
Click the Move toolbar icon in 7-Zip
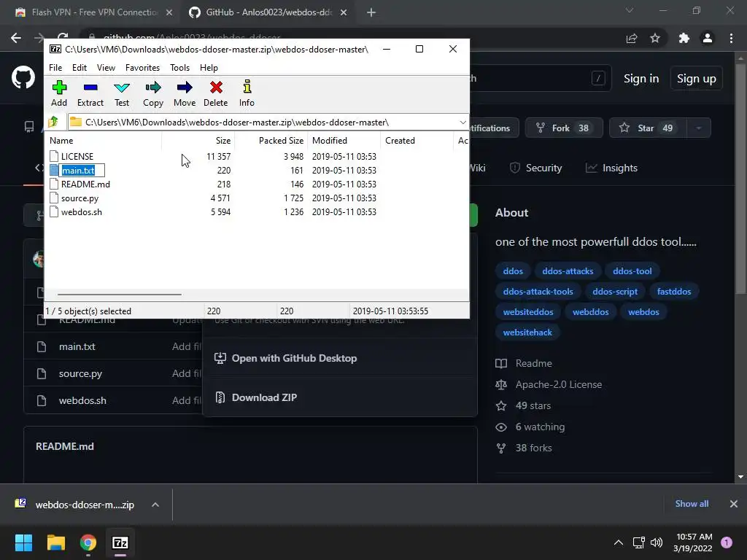click(x=185, y=93)
